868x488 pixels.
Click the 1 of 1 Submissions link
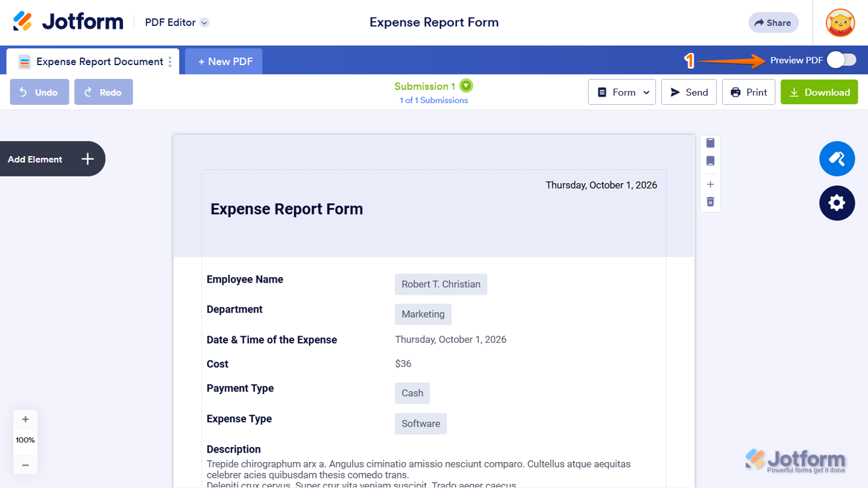tap(434, 101)
